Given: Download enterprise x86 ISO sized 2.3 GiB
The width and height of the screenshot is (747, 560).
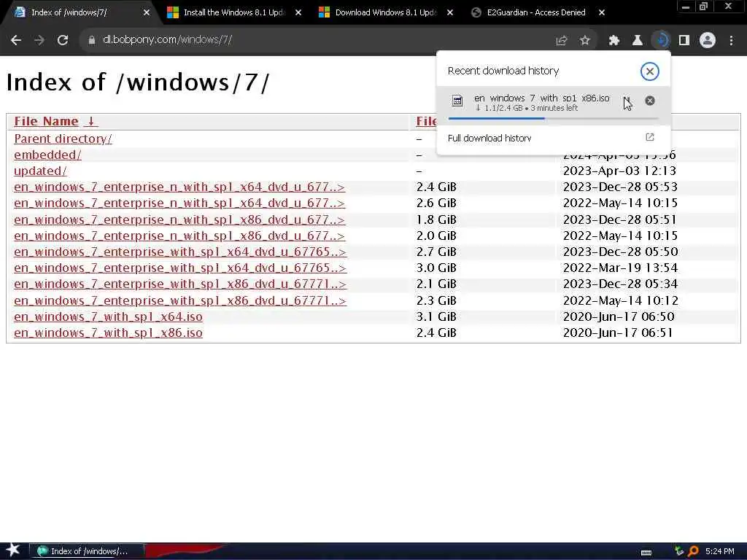Looking at the screenshot, I should tap(180, 300).
